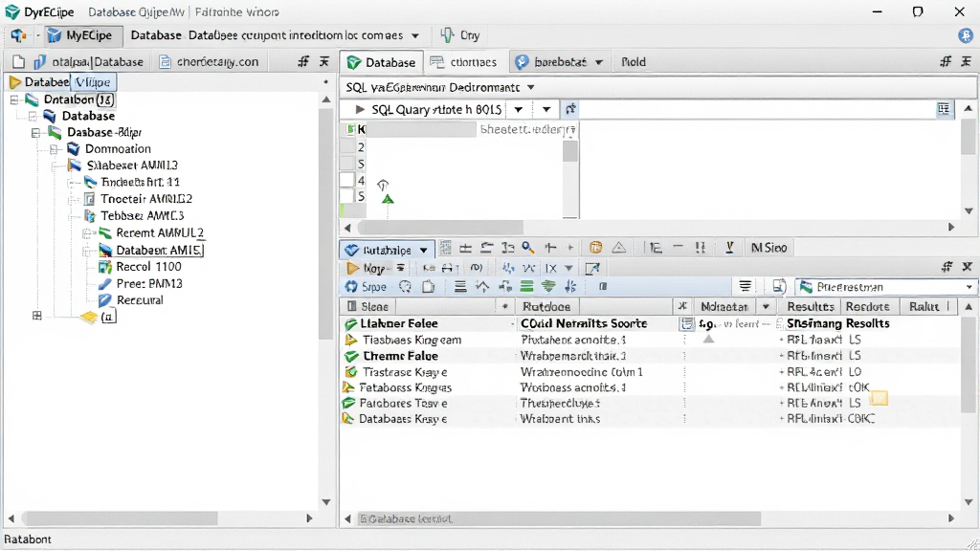Collapse the Dasbase-8dipr tree node

click(36, 133)
